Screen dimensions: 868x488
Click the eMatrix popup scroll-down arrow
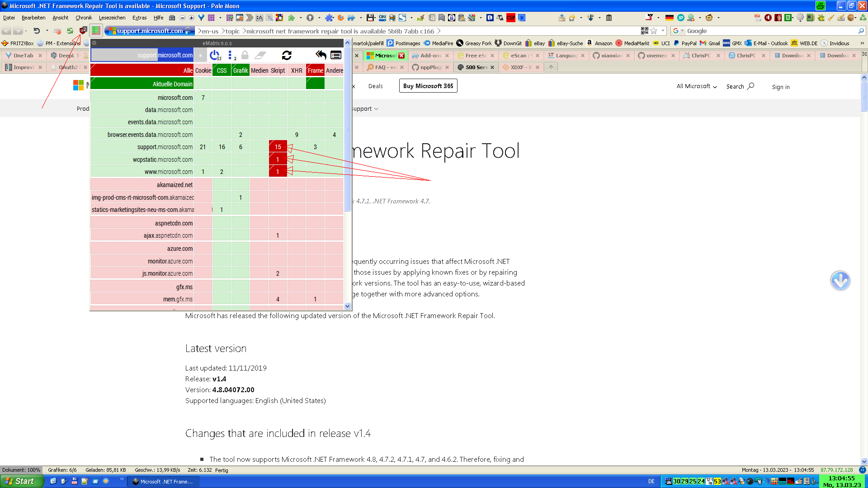[348, 306]
